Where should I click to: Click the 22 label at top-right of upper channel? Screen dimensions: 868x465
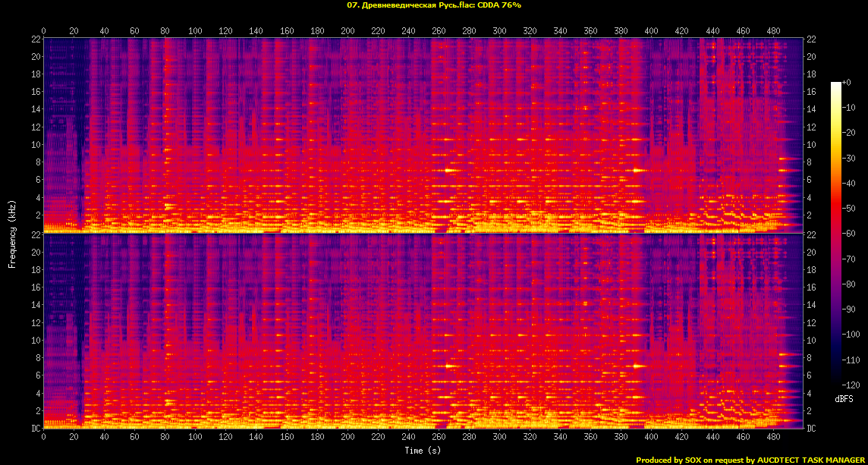click(x=810, y=39)
